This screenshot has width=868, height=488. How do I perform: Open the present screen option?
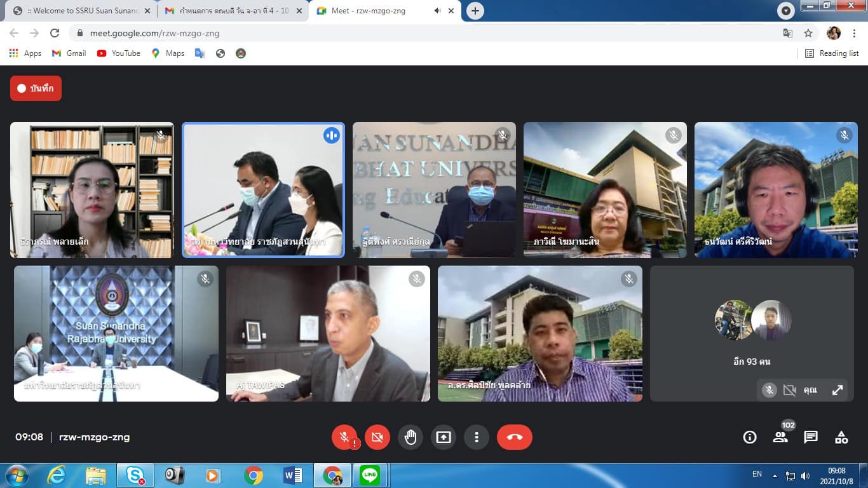point(444,437)
